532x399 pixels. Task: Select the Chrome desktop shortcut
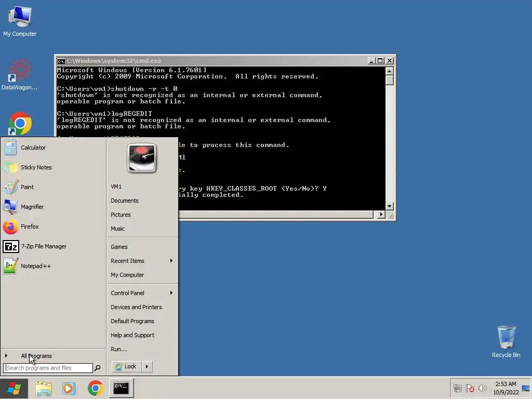(20, 124)
